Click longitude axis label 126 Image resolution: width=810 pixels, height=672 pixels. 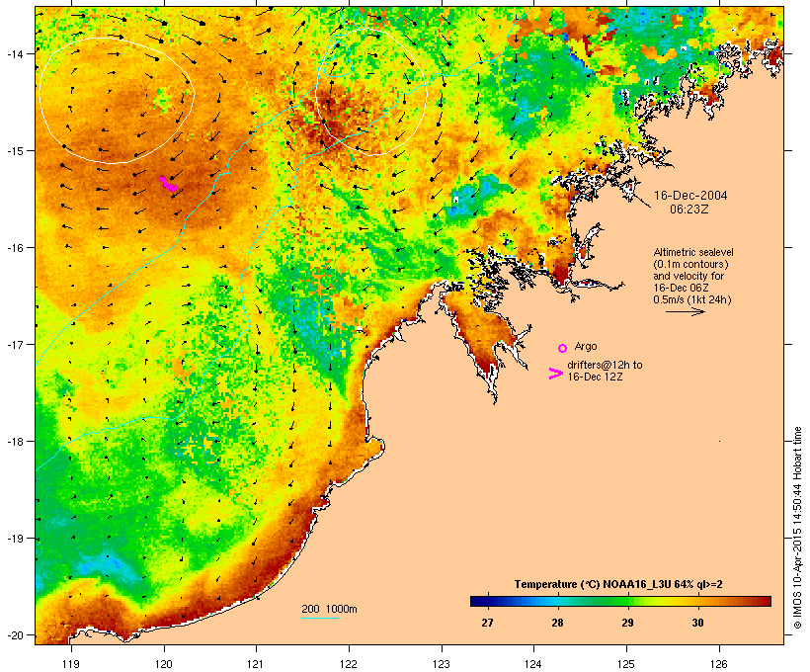coord(719,664)
